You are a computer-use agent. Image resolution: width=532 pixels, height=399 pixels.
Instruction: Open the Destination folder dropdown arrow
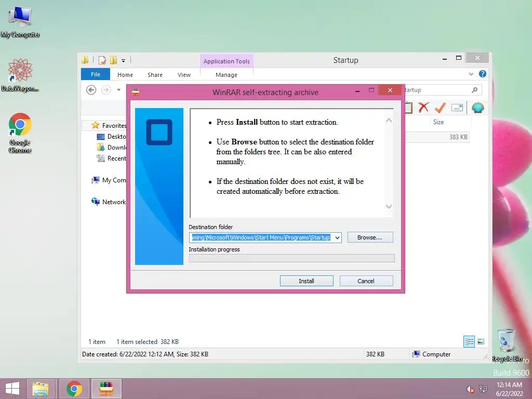[337, 237]
